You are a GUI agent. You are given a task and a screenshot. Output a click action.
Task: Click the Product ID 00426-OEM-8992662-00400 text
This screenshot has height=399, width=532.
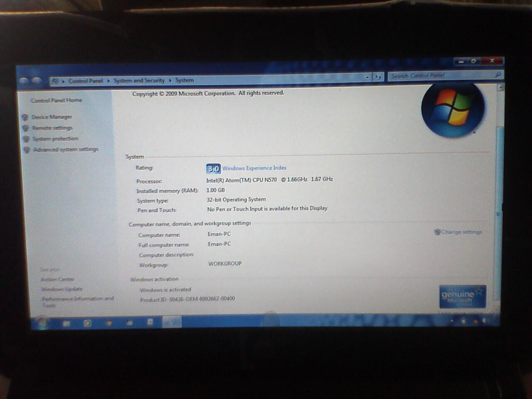187,299
